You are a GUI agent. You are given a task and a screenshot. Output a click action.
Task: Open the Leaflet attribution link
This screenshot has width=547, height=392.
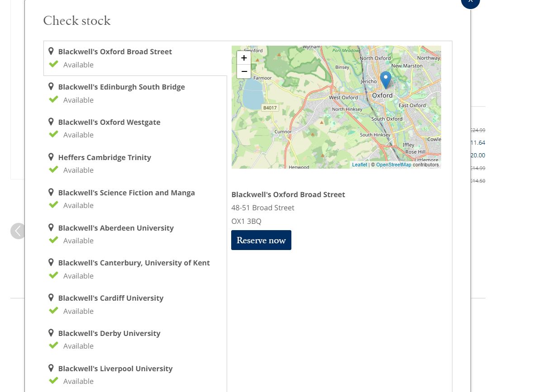pos(360,165)
